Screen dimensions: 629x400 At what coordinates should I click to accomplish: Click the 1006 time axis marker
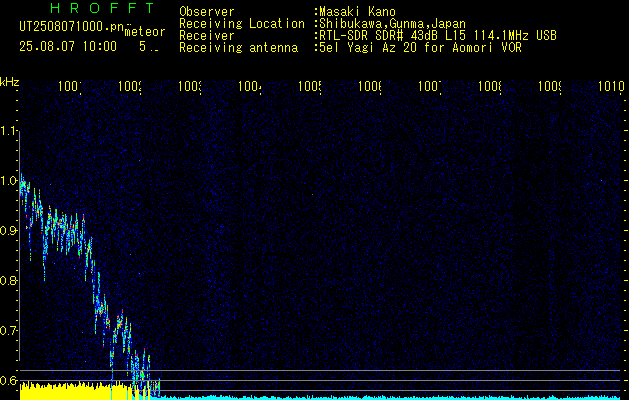coord(370,86)
